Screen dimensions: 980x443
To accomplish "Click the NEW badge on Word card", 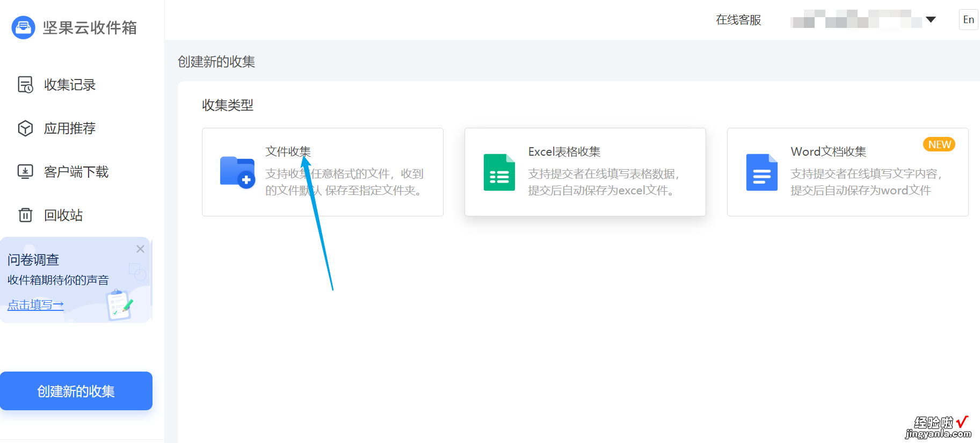I will 939,144.
